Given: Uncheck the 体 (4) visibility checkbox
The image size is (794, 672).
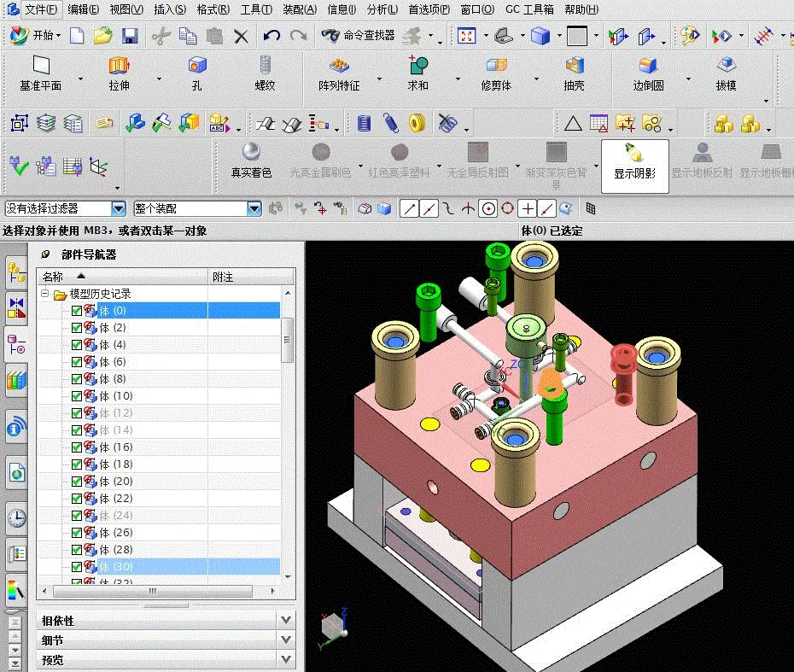Looking at the screenshot, I should point(78,344).
